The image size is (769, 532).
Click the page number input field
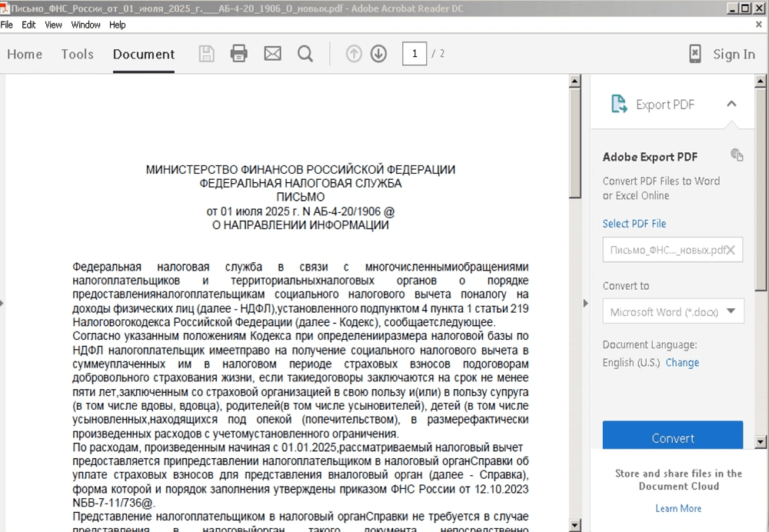click(414, 54)
